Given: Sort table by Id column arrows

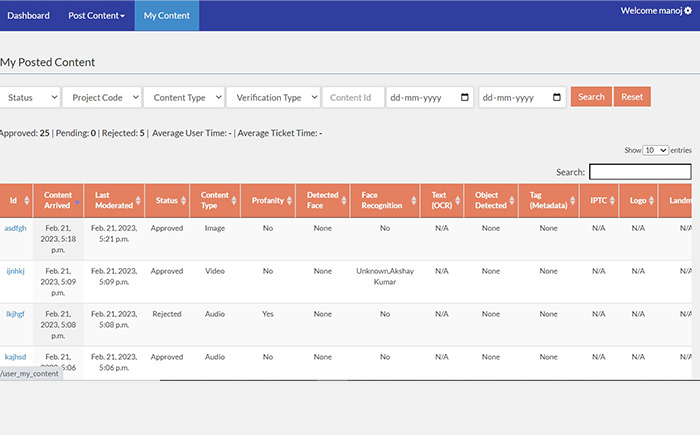Looking at the screenshot, I should click(x=27, y=201).
